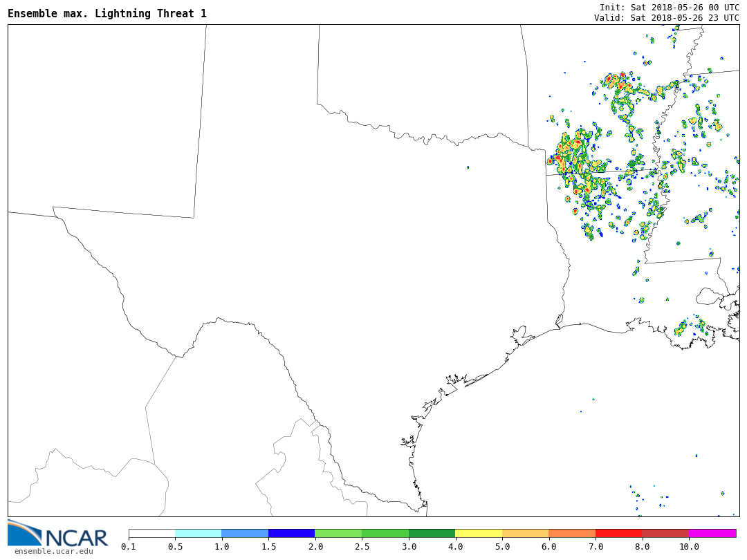
Task: Select the dark green 3.0 to 4.0 swatch
Action: pyautogui.click(x=432, y=534)
